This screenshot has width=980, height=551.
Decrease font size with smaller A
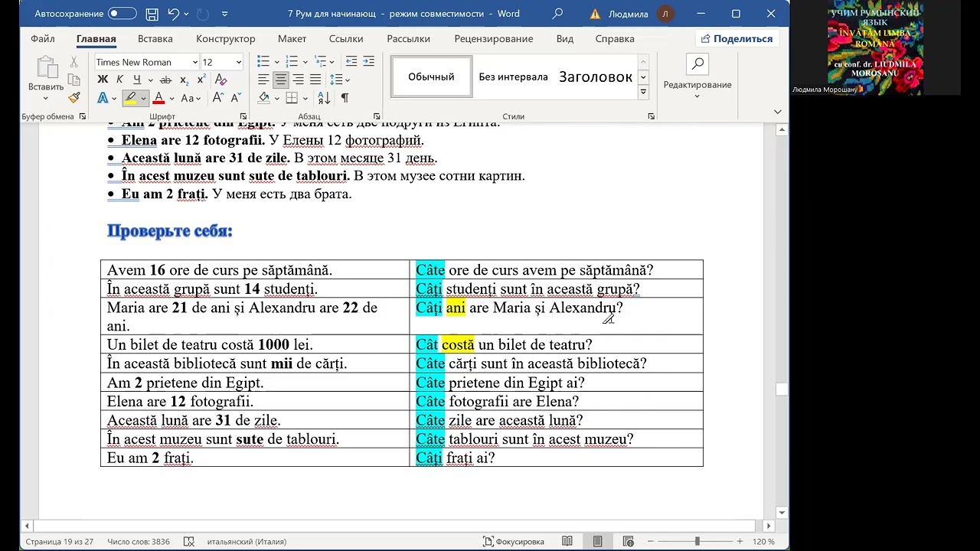coord(234,98)
